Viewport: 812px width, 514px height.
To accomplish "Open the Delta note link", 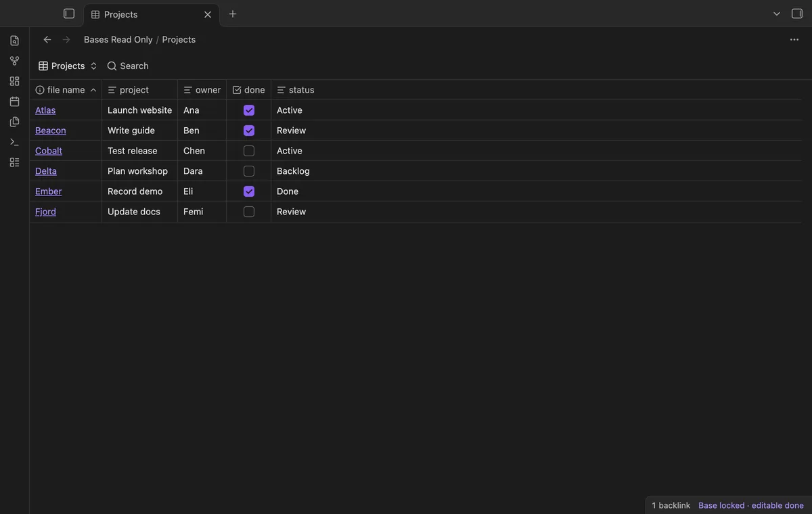I will (46, 171).
